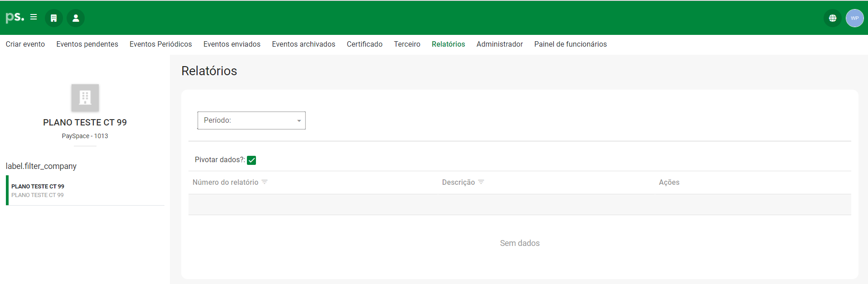Open the hamburger menu icon

[34, 17]
